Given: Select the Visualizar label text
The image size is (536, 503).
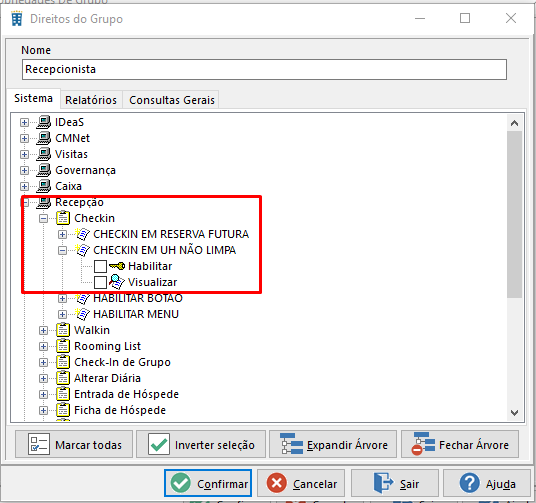Looking at the screenshot, I should point(152,282).
